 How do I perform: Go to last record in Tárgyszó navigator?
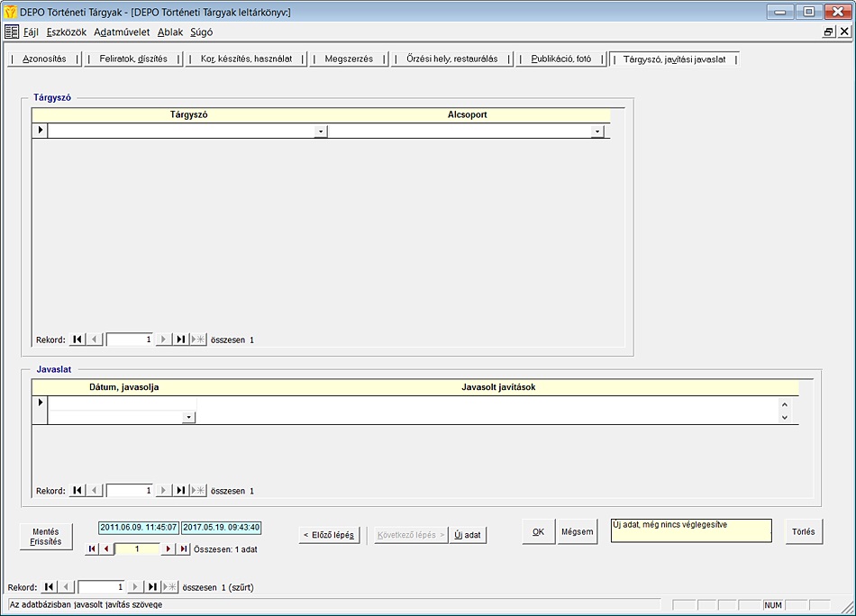pyautogui.click(x=181, y=340)
